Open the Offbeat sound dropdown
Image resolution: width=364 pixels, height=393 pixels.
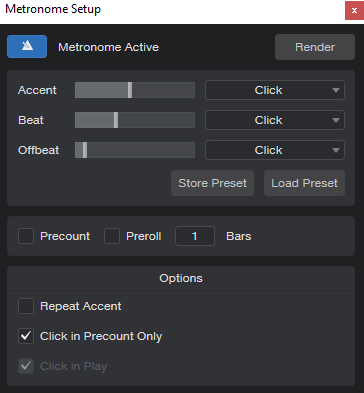coord(275,150)
